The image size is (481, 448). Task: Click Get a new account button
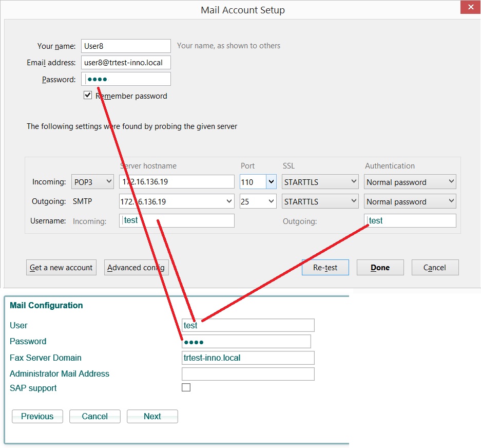[61, 267]
